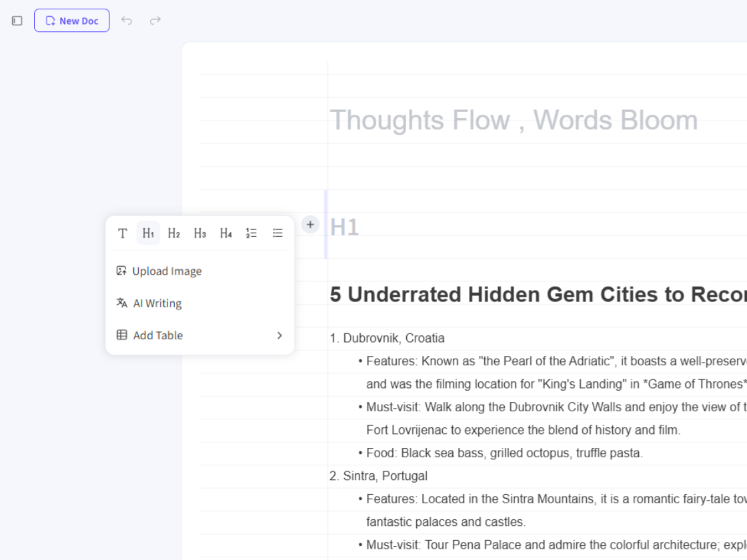The height and width of the screenshot is (560, 747).
Task: Select the plain text (T) format
Action: click(x=123, y=233)
